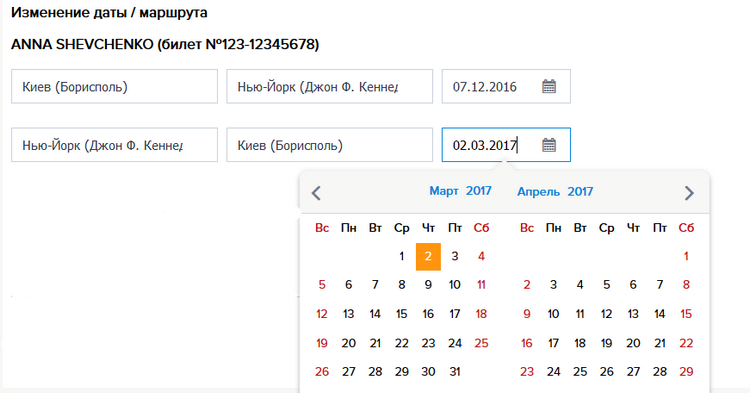Click the 07.12.2016 date input
This screenshot has width=750, height=393.
point(506,87)
